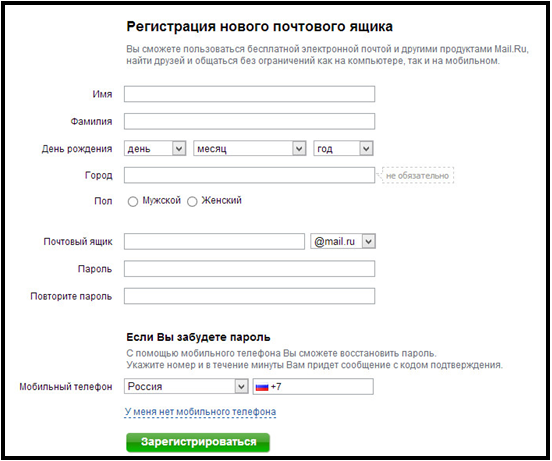Open the год birthday dropdown
This screenshot has height=461, width=552.
(343, 149)
